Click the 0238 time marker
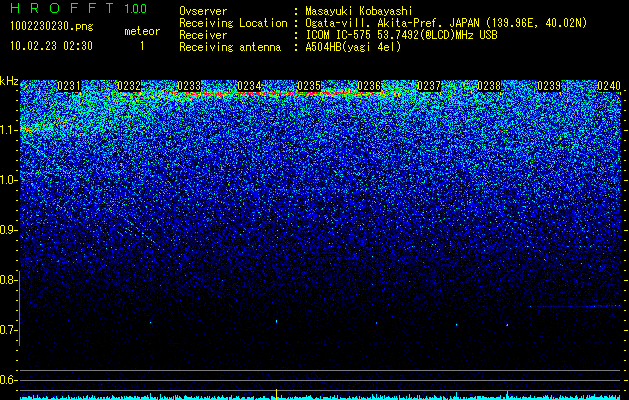The image size is (629, 400). click(489, 86)
